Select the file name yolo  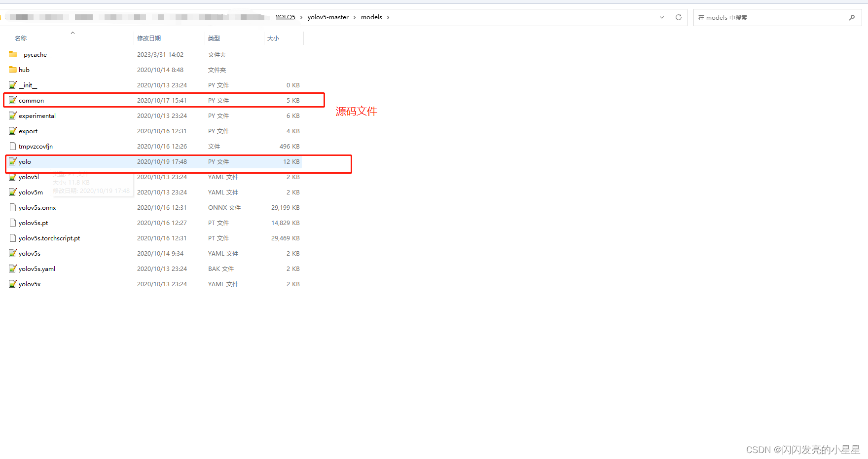[x=25, y=162]
